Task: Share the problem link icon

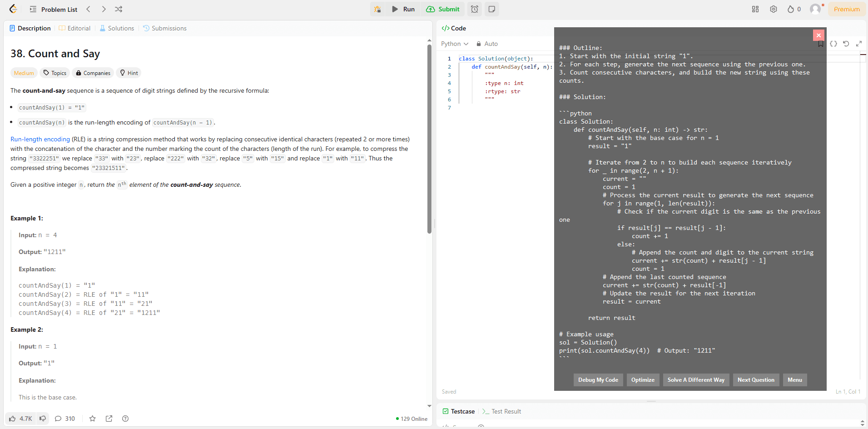Action: 109,419
